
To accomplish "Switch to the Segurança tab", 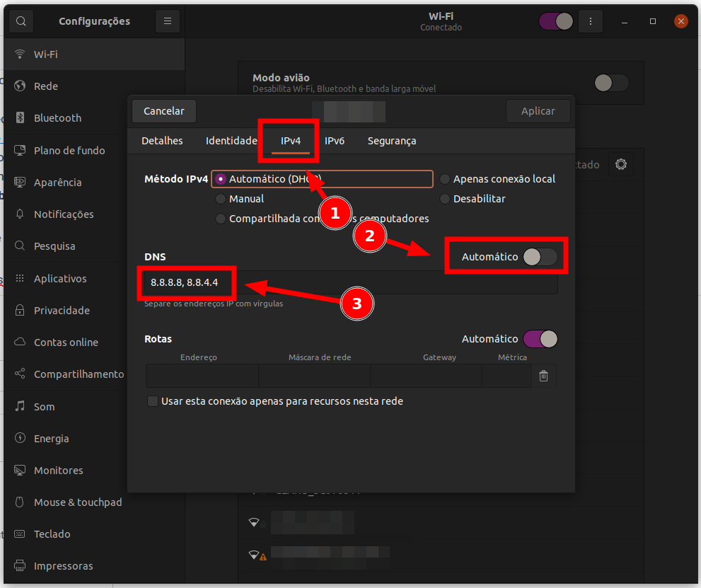I will [x=392, y=141].
